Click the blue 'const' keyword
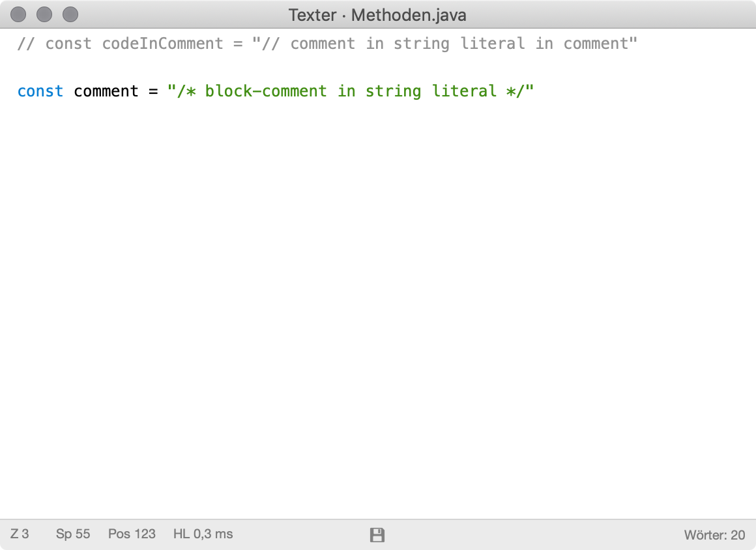756x550 pixels. coord(40,91)
